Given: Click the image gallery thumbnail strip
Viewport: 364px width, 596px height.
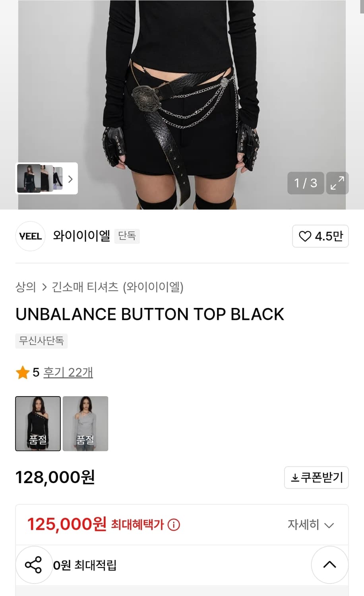Looking at the screenshot, I should 40,178.
